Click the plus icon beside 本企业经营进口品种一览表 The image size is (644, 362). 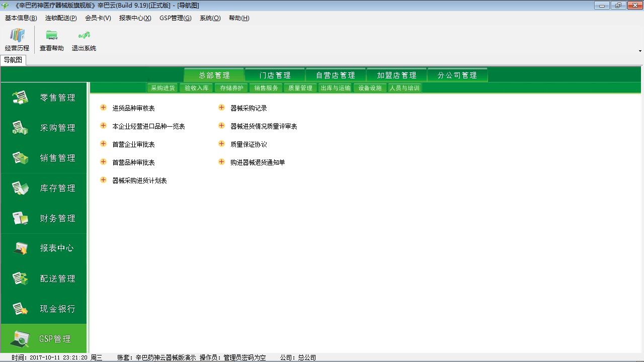103,126
